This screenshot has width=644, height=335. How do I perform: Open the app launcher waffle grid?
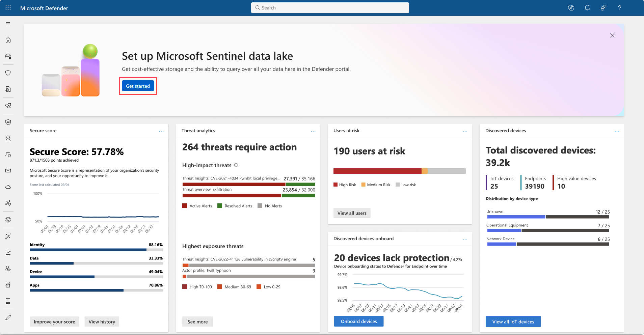[x=8, y=8]
